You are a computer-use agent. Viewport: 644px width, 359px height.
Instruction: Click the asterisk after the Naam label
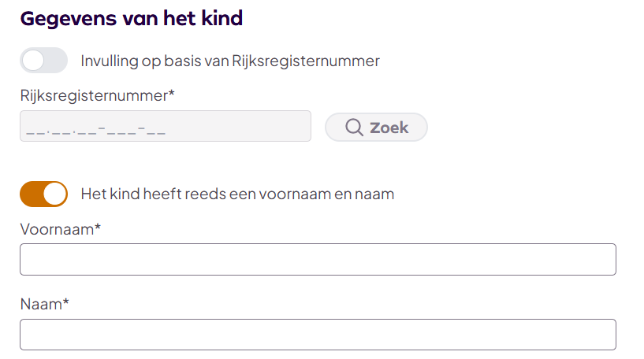(x=66, y=302)
